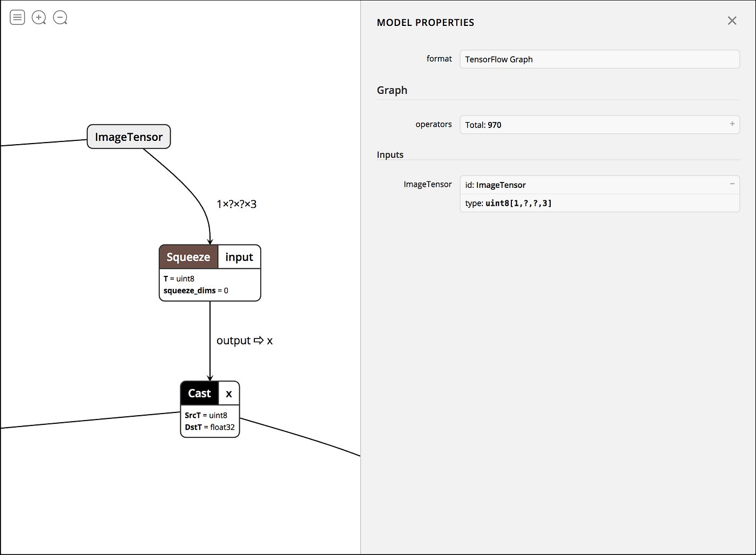Click the DstT = float32 attribute on Cast
This screenshot has width=756, height=555.
click(x=210, y=427)
